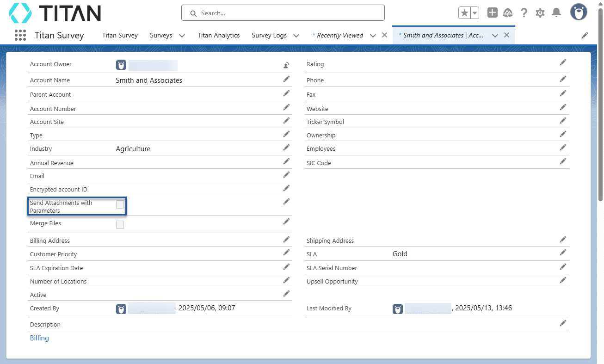The height and width of the screenshot is (364, 604).
Task: Edit the Phone field
Action: pyautogui.click(x=563, y=79)
